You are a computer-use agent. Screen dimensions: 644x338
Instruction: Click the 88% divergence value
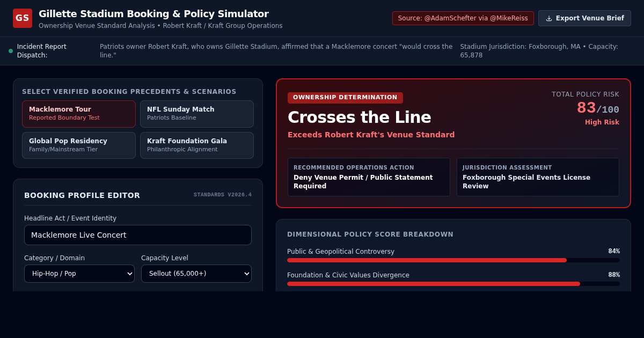[614, 275]
